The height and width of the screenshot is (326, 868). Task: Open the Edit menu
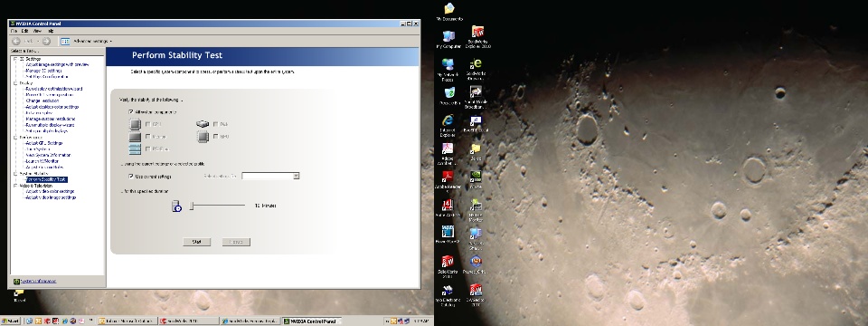(x=25, y=32)
